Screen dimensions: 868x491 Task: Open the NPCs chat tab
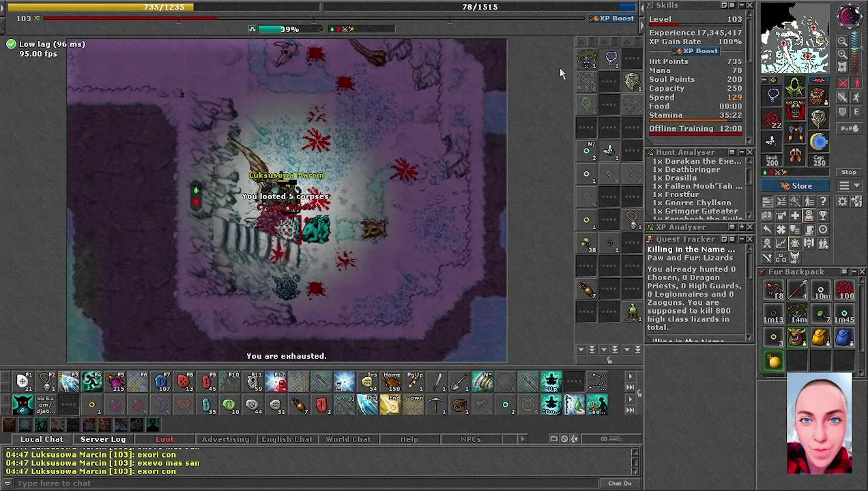tap(470, 439)
